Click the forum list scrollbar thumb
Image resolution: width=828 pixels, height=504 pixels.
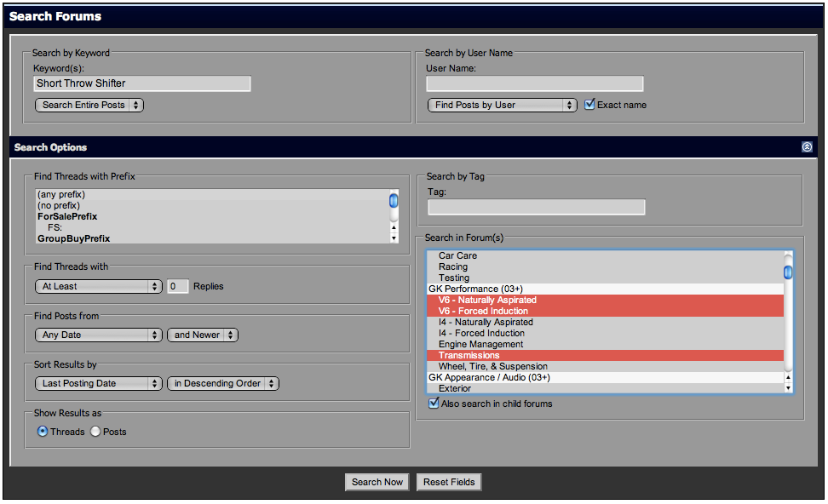point(788,272)
